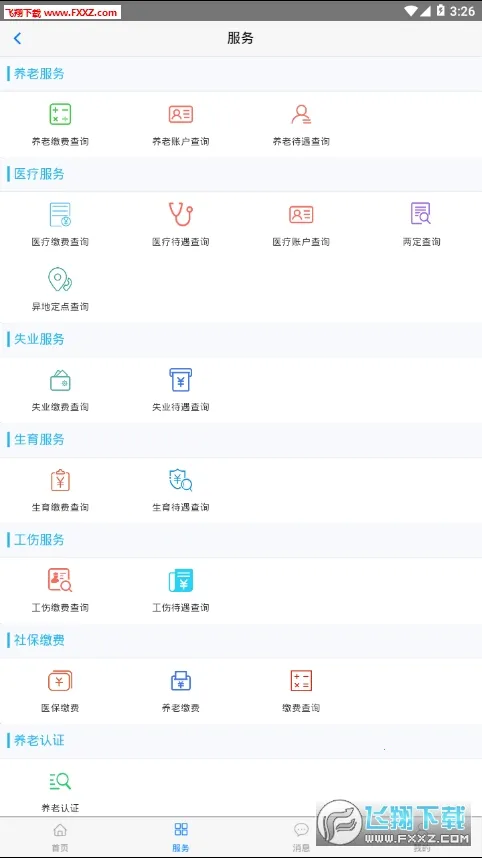The width and height of the screenshot is (482, 858).
Task: Open 生育待遇查询 shield search icon
Action: tap(181, 480)
